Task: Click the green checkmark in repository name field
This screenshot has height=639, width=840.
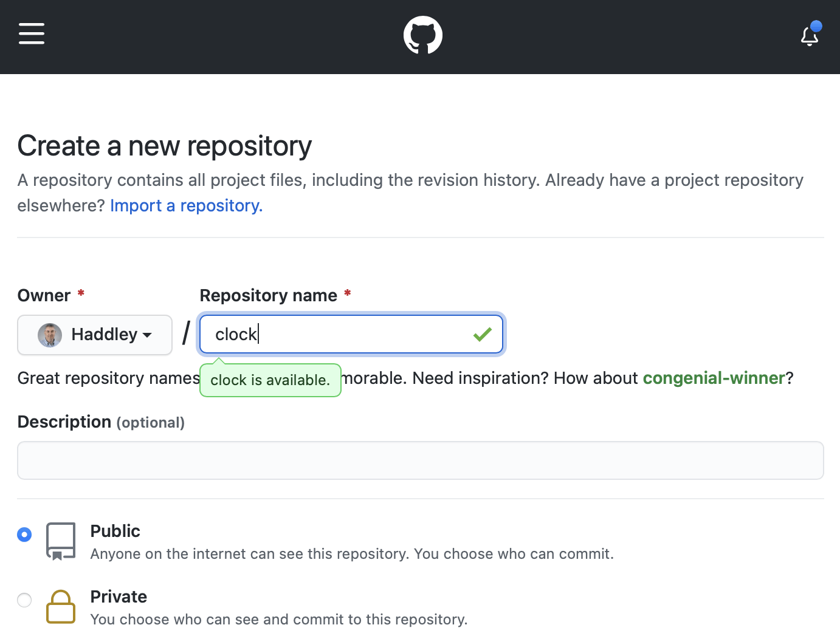Action: tap(483, 334)
